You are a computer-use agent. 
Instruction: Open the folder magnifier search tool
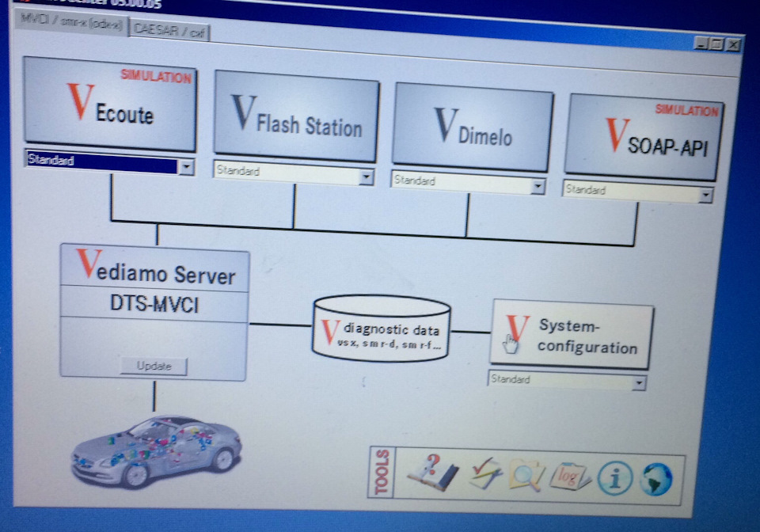pyautogui.click(x=527, y=475)
